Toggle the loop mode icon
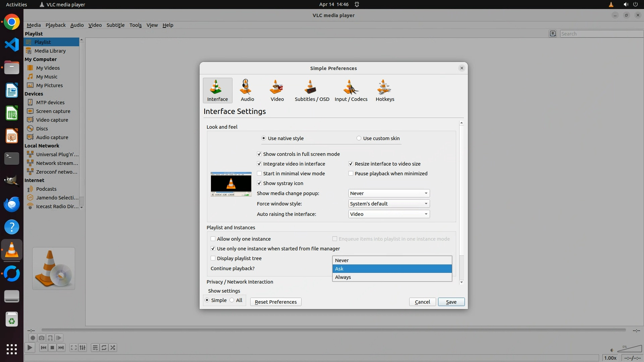Image resolution: width=644 pixels, height=362 pixels. (x=104, y=348)
